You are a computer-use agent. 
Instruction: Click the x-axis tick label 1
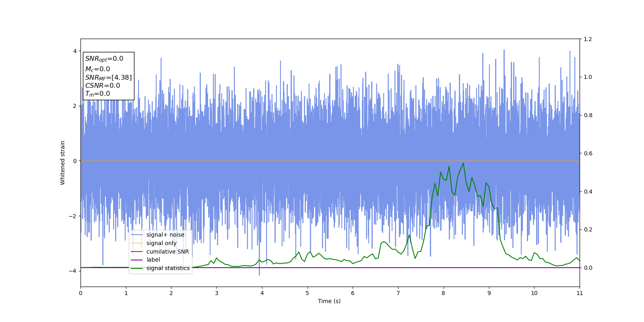coord(126,293)
